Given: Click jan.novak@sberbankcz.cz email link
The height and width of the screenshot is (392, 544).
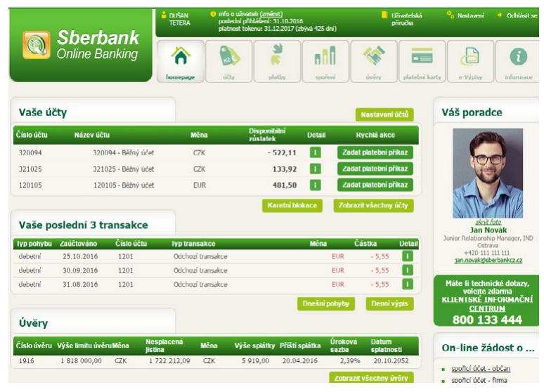Looking at the screenshot, I should (x=488, y=260).
